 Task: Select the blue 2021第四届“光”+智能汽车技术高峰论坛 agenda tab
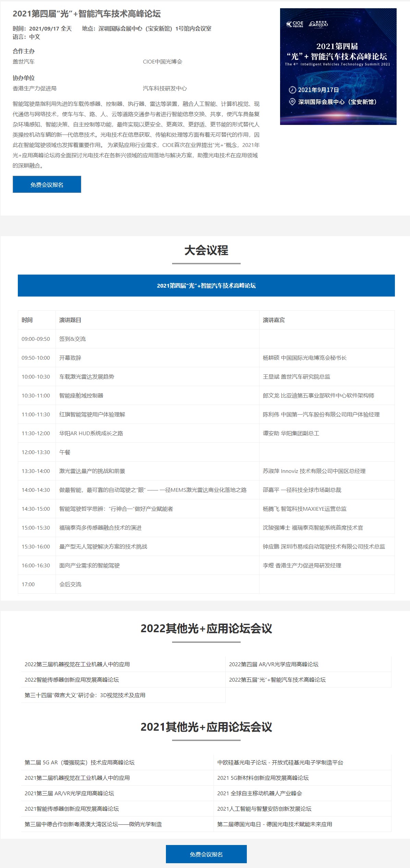pos(206,286)
